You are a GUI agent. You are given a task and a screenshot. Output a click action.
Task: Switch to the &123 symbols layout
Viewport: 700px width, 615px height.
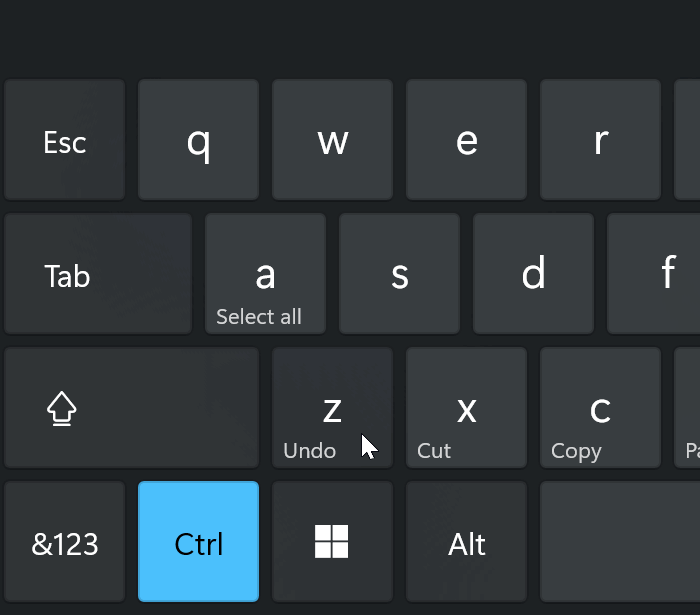click(64, 541)
